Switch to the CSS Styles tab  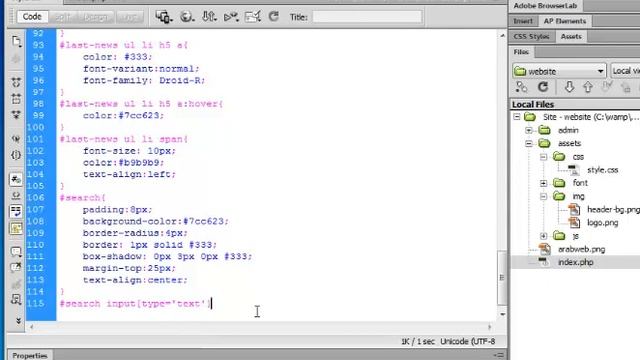[x=531, y=36]
